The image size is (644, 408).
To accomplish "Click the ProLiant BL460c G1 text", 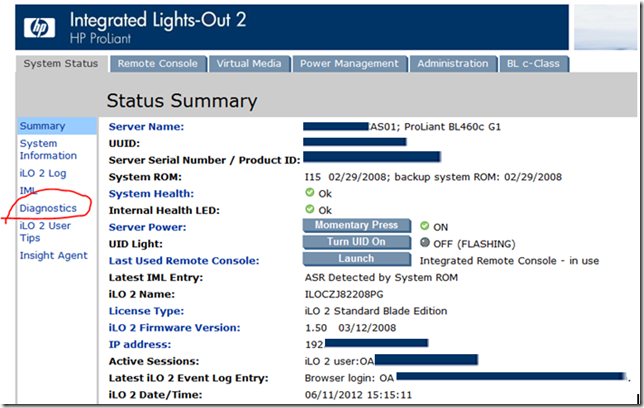I will tap(453, 127).
